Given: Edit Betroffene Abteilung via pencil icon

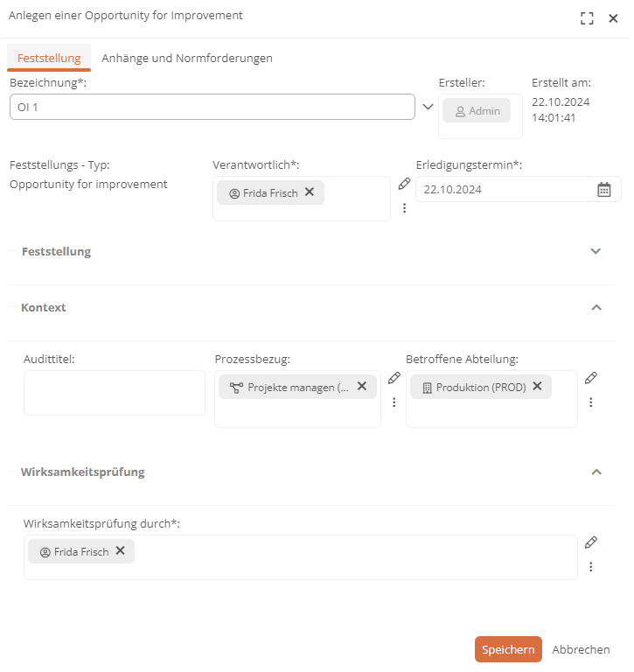Looking at the screenshot, I should coord(591,378).
